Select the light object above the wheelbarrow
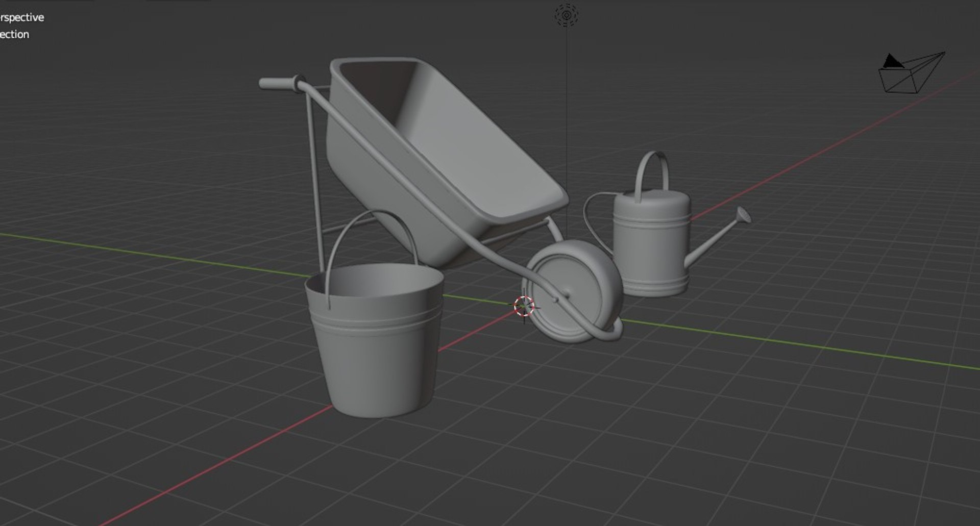Viewport: 980px width, 526px height. coord(566,15)
